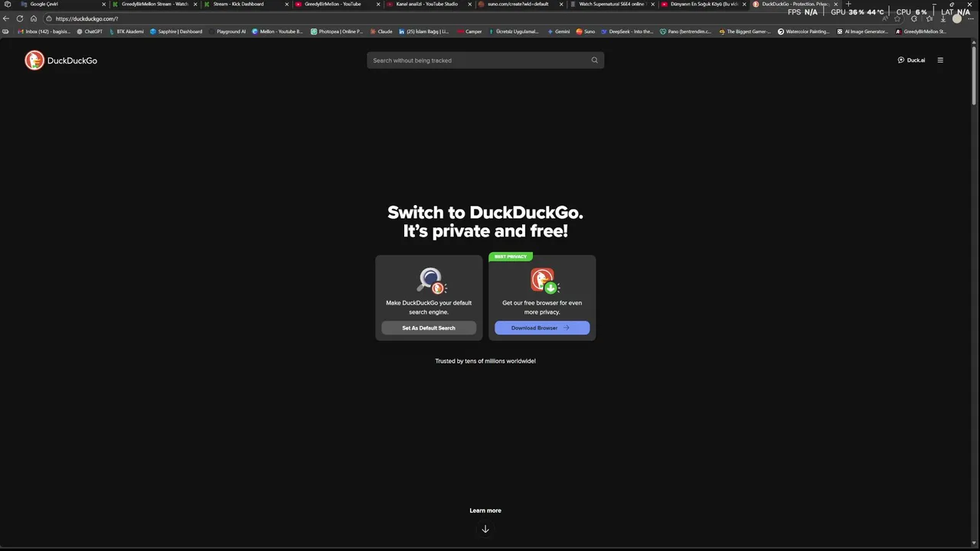Open the LinkedIn İslam Bağış bookmark
This screenshot has width=980, height=551.
(423, 32)
